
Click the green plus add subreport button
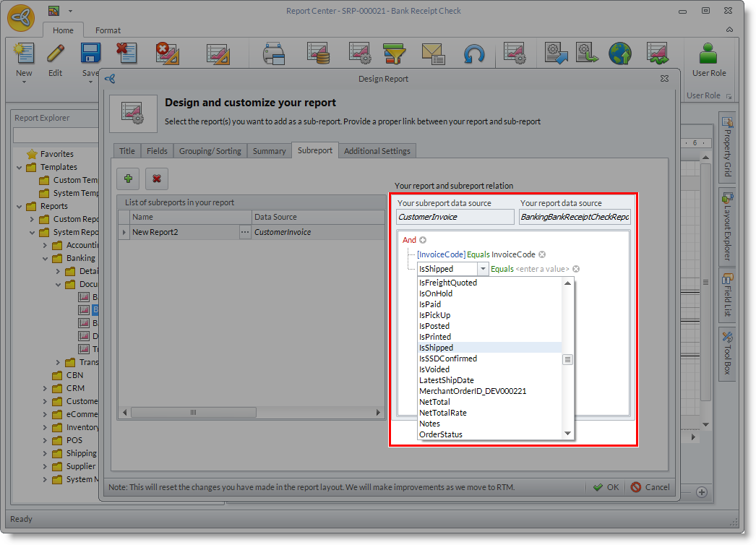pyautogui.click(x=128, y=179)
